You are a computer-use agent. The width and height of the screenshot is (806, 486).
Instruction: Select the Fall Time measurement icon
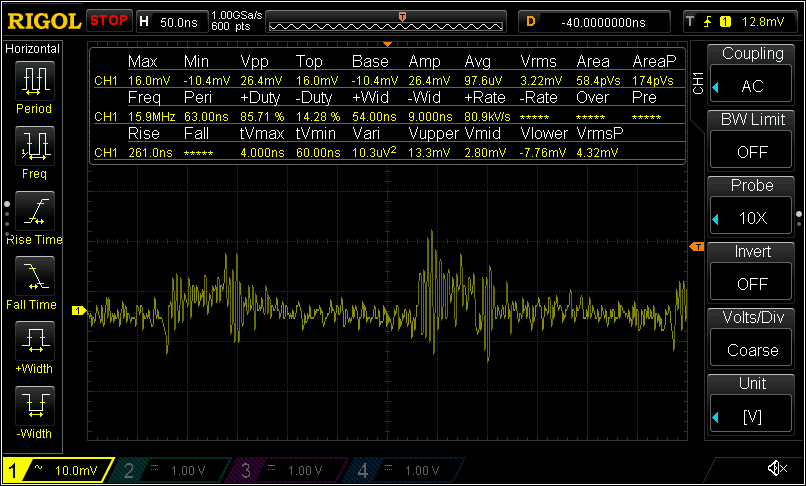pos(33,276)
